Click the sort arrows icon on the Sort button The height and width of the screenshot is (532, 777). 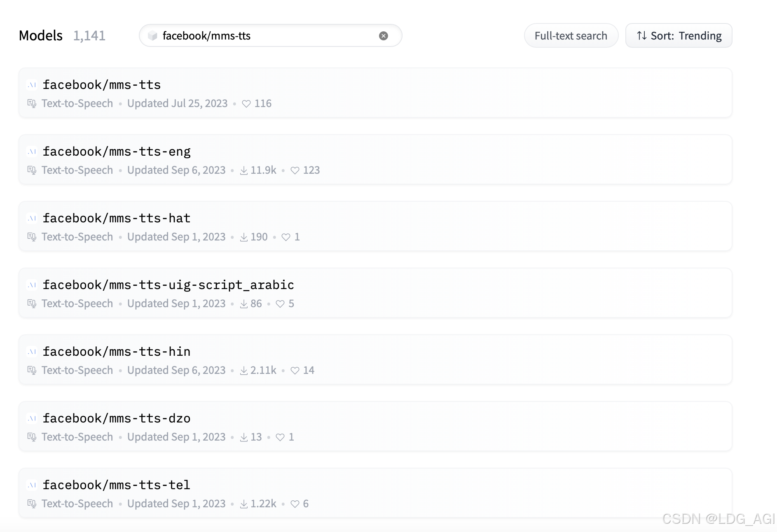[x=641, y=35]
